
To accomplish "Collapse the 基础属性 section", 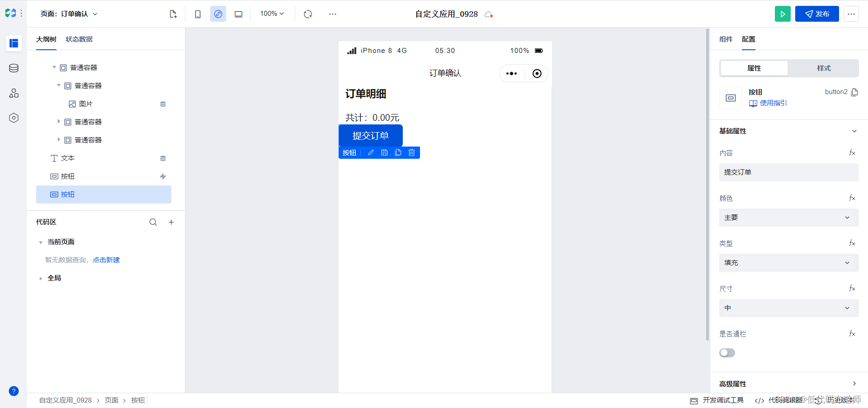I will (x=854, y=131).
